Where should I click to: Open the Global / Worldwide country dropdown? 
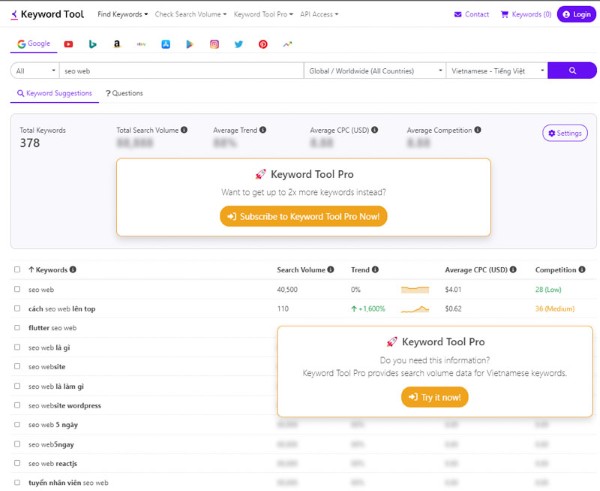[375, 71]
